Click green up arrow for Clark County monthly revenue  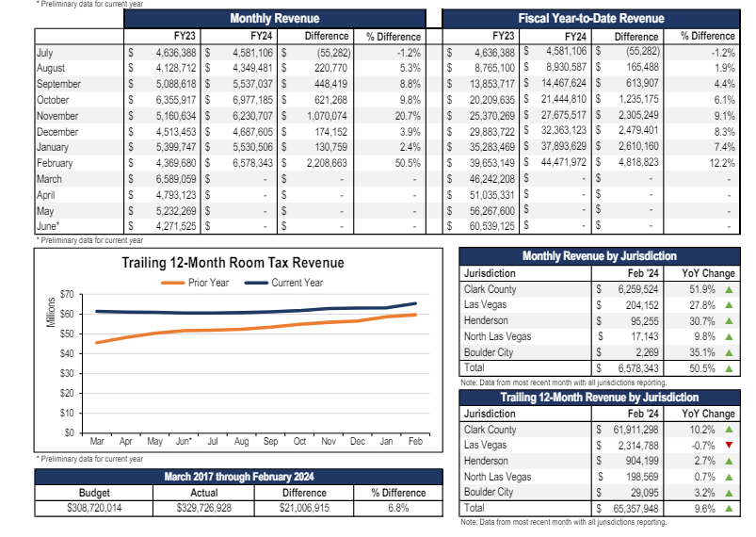[x=728, y=289]
